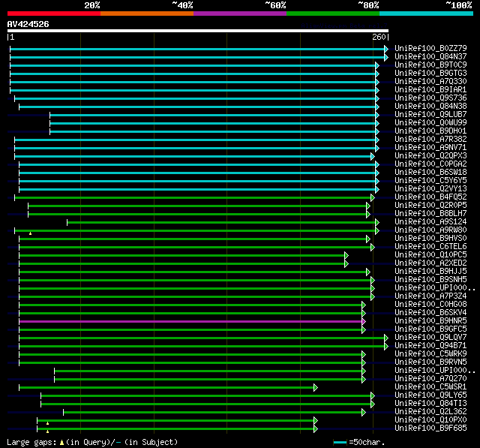The height and width of the screenshot is (448, 480).
Task: Select the UniRef100_B6SW18 label
Action: point(430,172)
